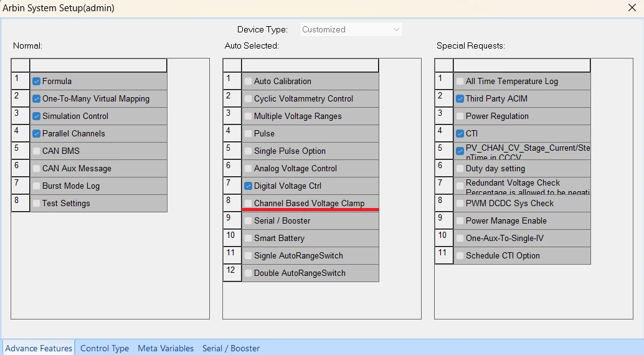The image size is (644, 355).
Task: Check One-Aux-To-Single-IV box
Action: [x=460, y=238]
